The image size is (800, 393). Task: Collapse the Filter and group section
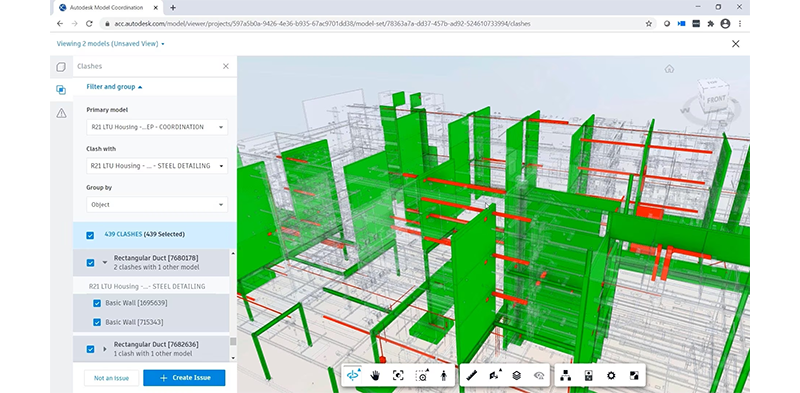coord(114,87)
